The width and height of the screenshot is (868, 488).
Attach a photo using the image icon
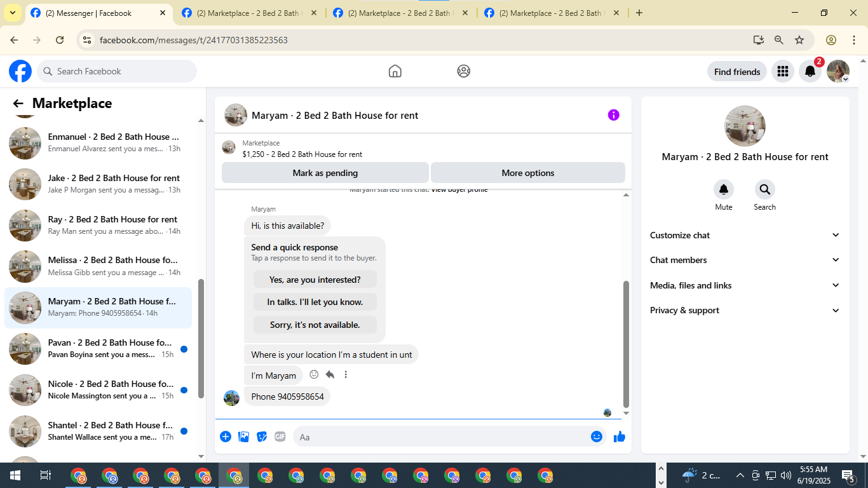click(243, 437)
